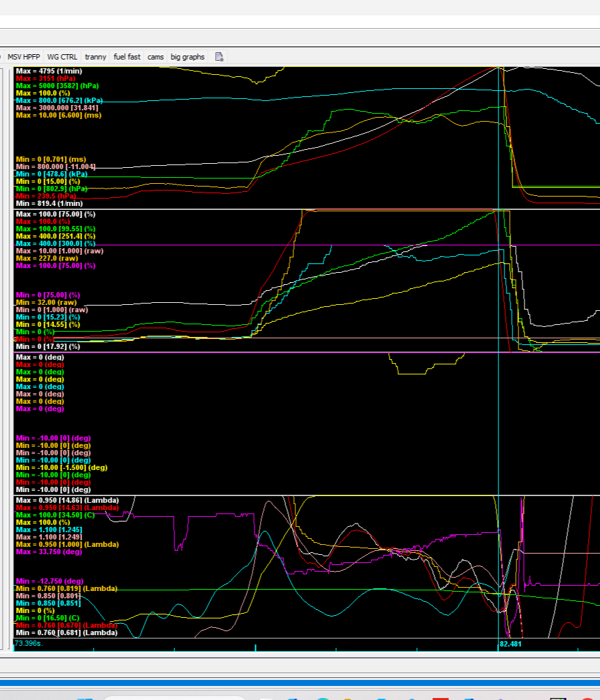Click the 'Min = 0 [15.00] (%)' label
Image resolution: width=600 pixels, height=700 pixels.
pyautogui.click(x=48, y=181)
